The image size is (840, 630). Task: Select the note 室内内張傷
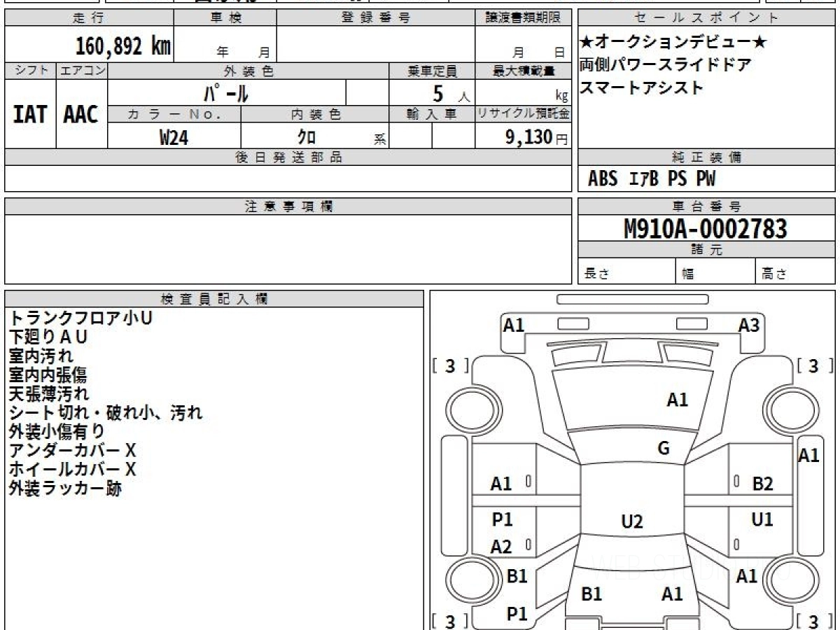(48, 375)
